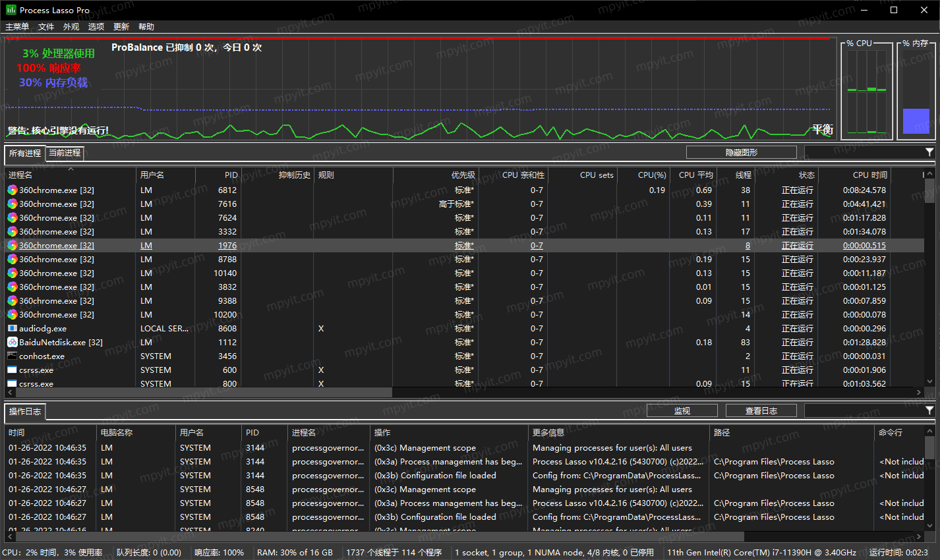Click the process list vertical scrollbar thumb

(929, 191)
